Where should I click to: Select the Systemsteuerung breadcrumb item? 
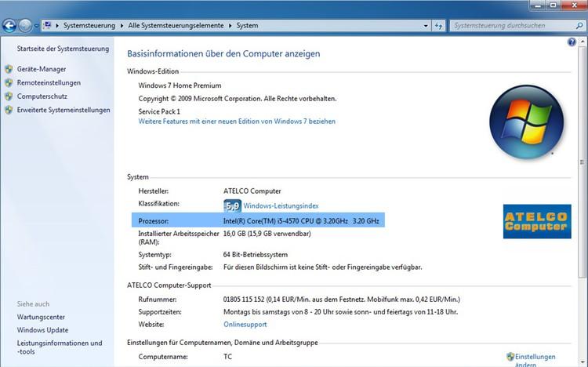click(89, 25)
